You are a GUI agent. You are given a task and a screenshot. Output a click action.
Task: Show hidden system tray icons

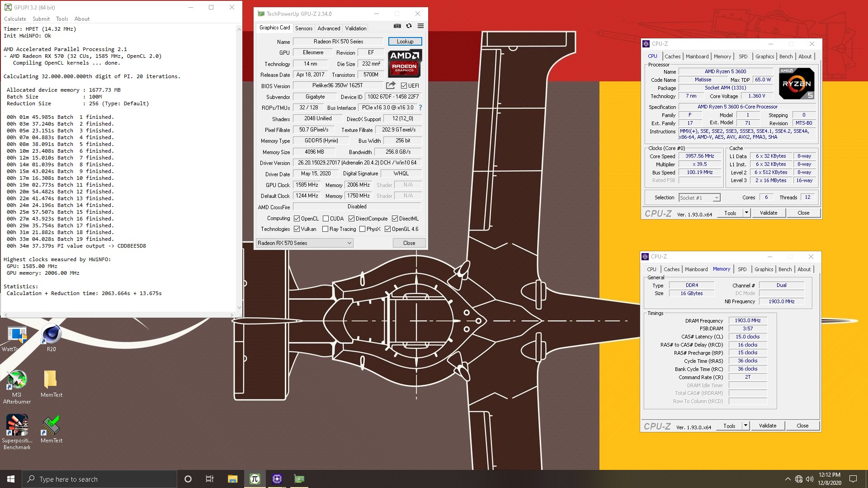click(788, 479)
